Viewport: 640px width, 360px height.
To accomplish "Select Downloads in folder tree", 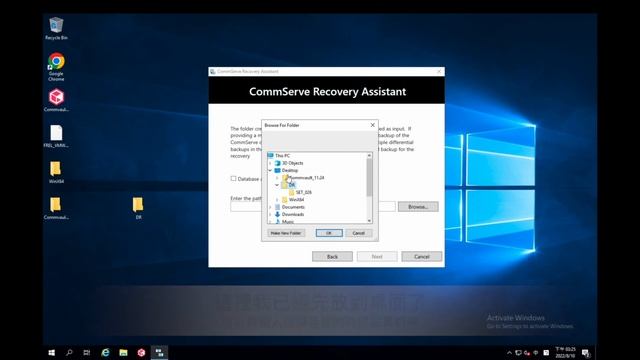I will [293, 214].
